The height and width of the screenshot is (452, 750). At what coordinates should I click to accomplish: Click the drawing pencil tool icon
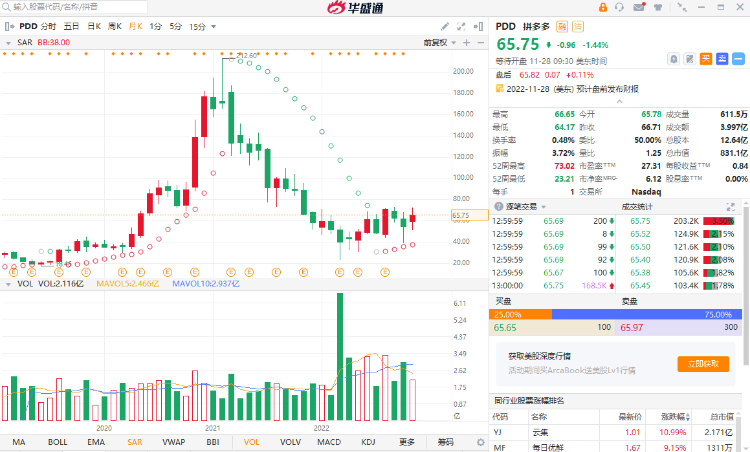[445, 26]
